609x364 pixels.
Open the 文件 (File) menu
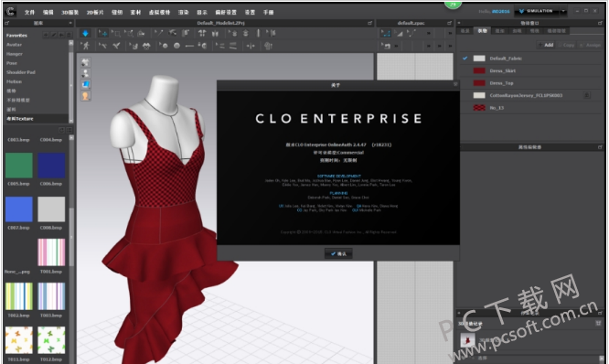tap(29, 12)
